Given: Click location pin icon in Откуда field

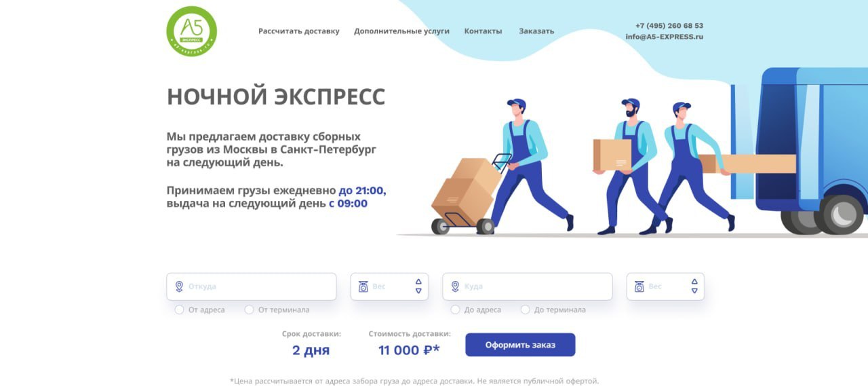Looking at the screenshot, I should click(x=179, y=286).
